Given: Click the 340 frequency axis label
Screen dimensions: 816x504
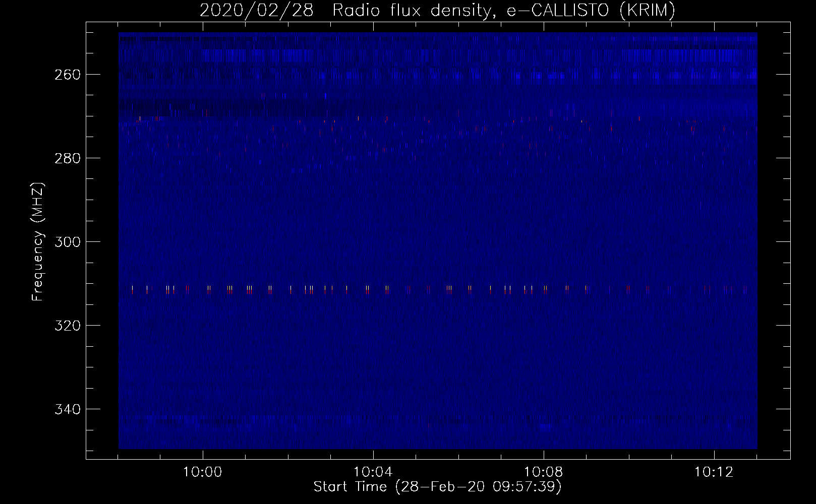Looking at the screenshot, I should (67, 409).
